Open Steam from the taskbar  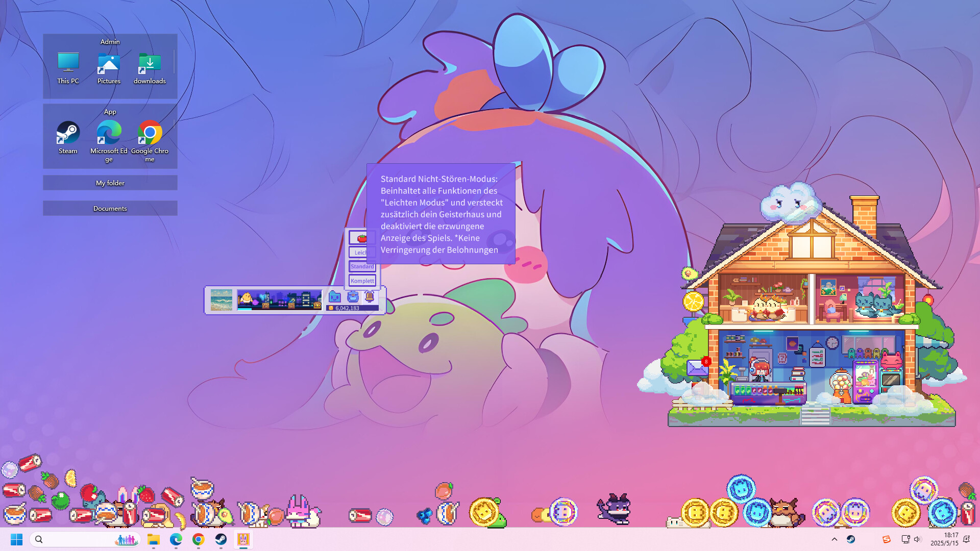pyautogui.click(x=221, y=539)
